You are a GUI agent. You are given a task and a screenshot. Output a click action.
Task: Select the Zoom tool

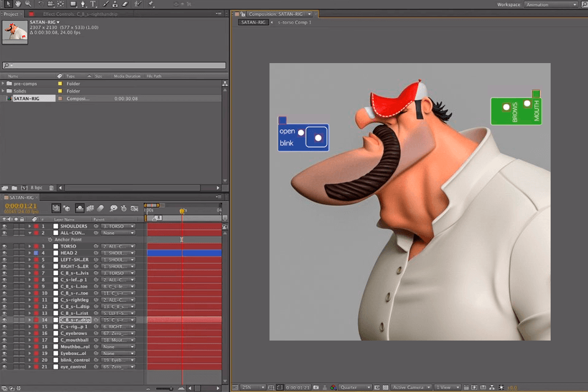[x=27, y=3]
